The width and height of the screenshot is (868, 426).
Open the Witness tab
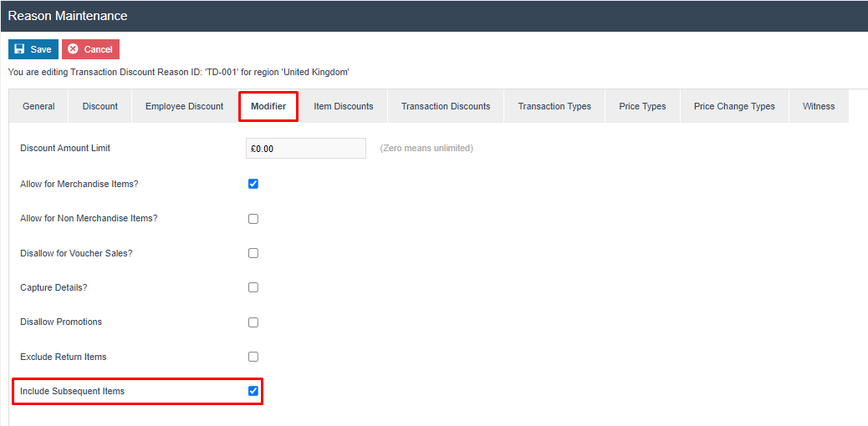[819, 106]
